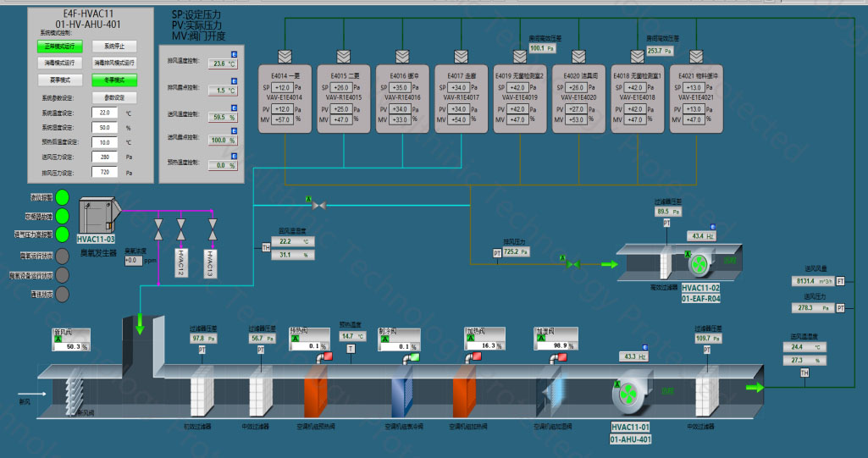This screenshot has width=868, height=458.
Task: Edit the preheat temperature setpoint 10.0 field
Action: tap(105, 142)
